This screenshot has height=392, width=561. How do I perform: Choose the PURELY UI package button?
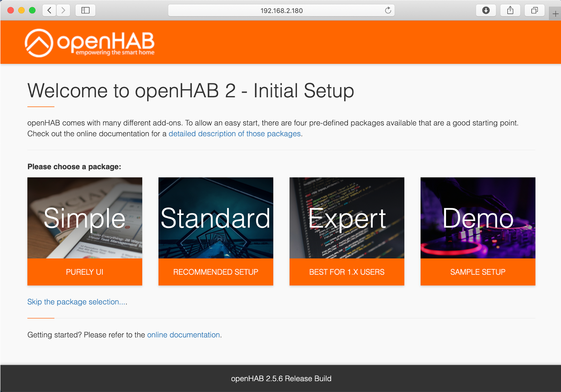coord(85,272)
